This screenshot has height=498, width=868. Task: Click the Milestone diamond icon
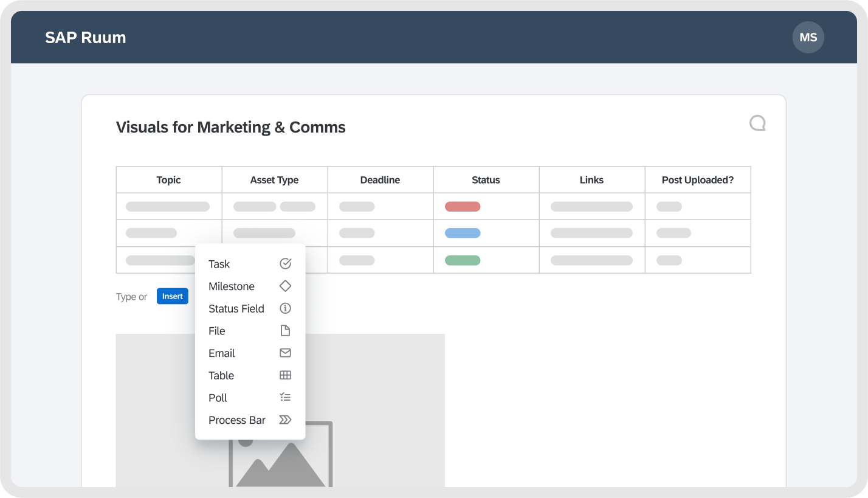285,286
